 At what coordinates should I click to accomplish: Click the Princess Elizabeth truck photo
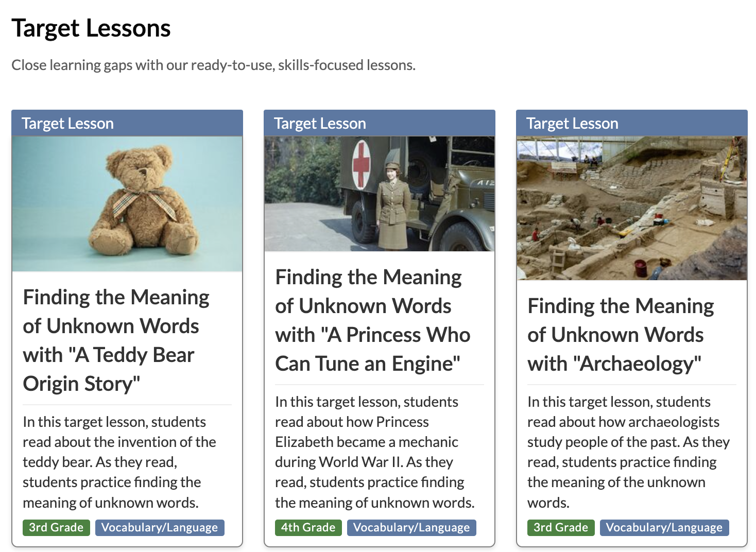380,194
